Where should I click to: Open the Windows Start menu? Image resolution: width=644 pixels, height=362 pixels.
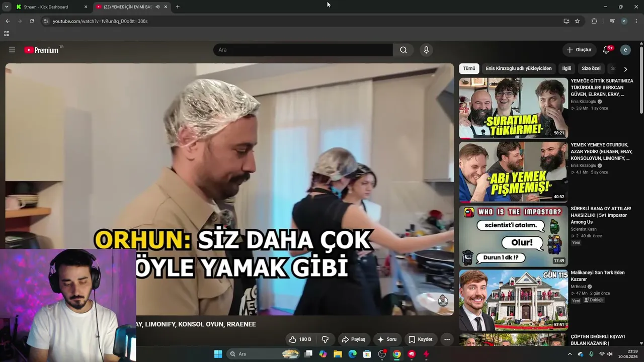[x=218, y=354]
